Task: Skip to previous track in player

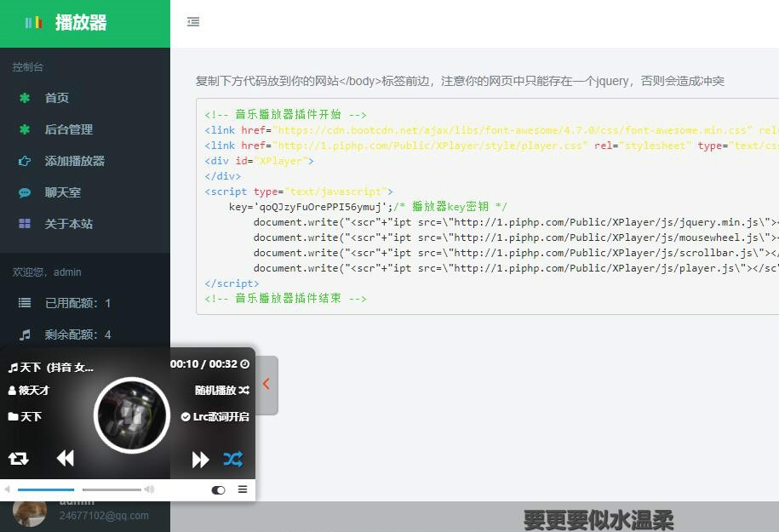Action: pos(65,458)
